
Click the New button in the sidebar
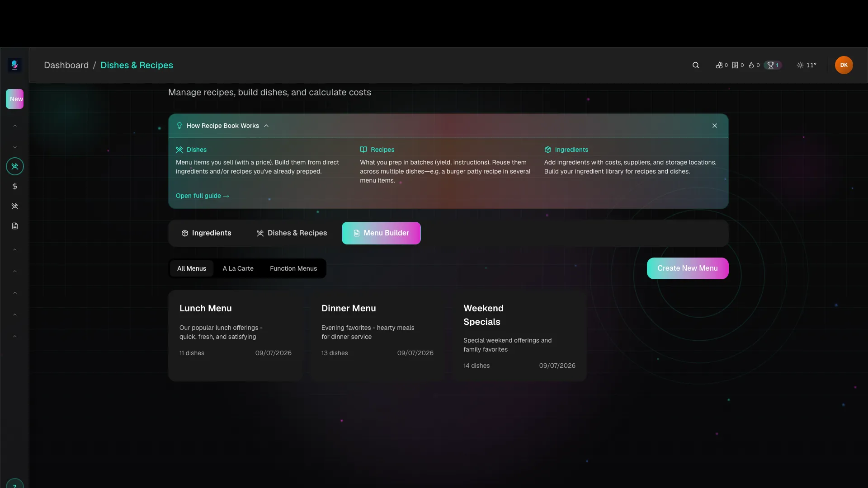pyautogui.click(x=15, y=99)
